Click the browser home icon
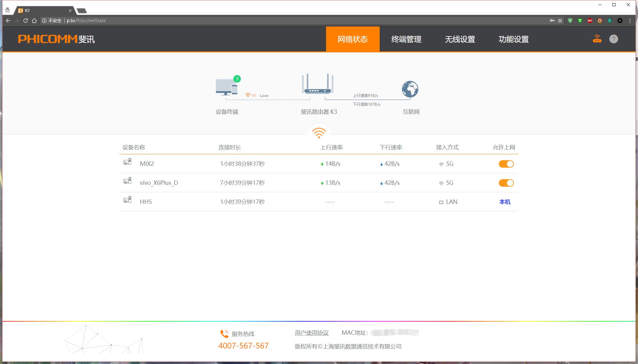Screen dimensions: 638x364 tap(34, 21)
